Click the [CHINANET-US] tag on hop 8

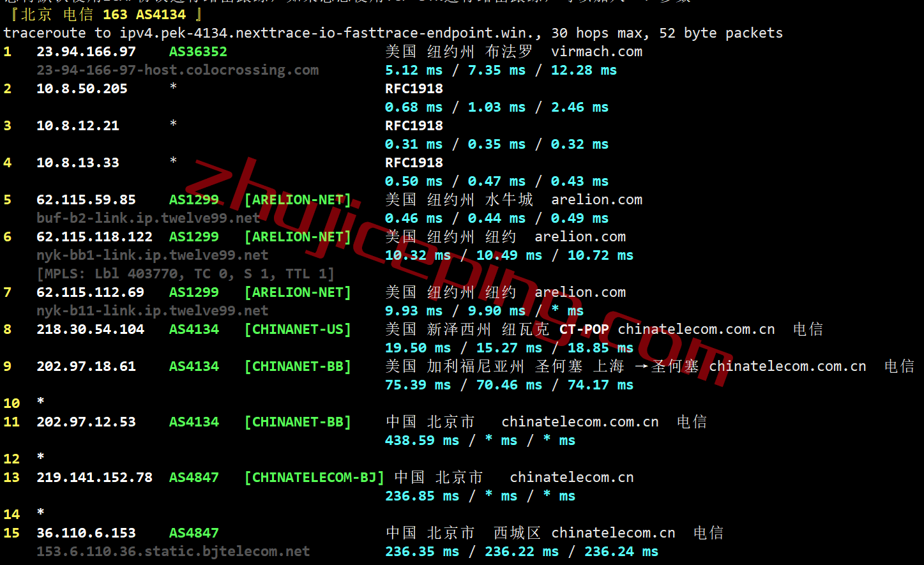pos(298,329)
